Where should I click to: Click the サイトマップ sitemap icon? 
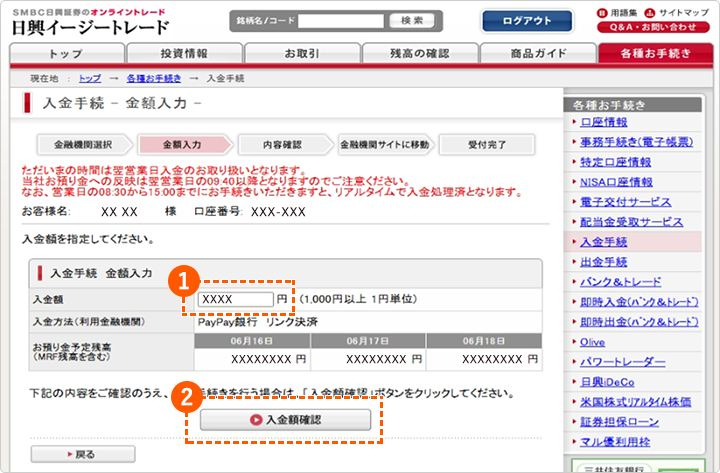649,13
